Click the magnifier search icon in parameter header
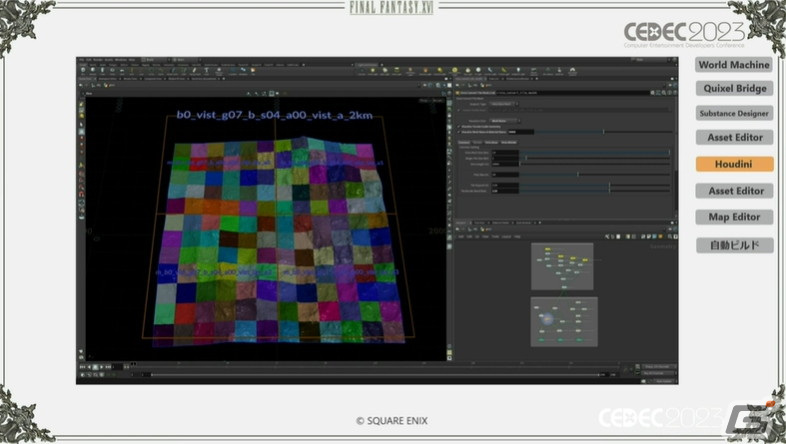The image size is (786, 444). pyautogui.click(x=664, y=93)
